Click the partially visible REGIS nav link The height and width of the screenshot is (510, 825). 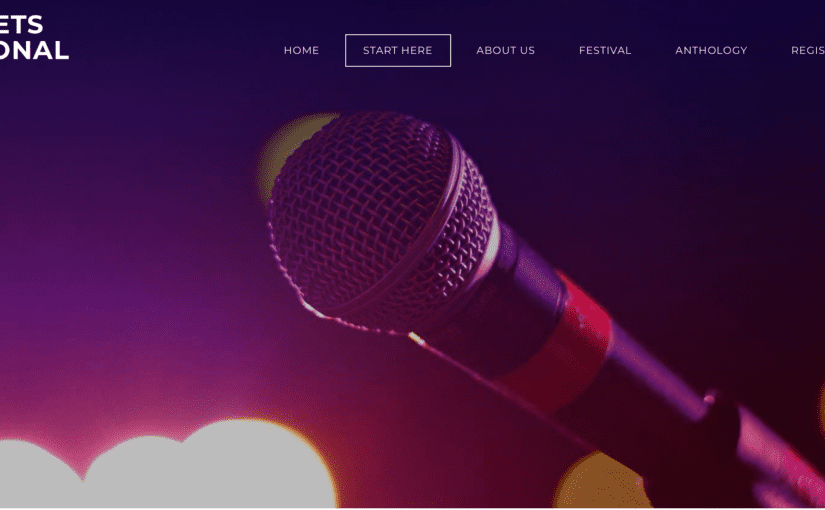point(808,51)
